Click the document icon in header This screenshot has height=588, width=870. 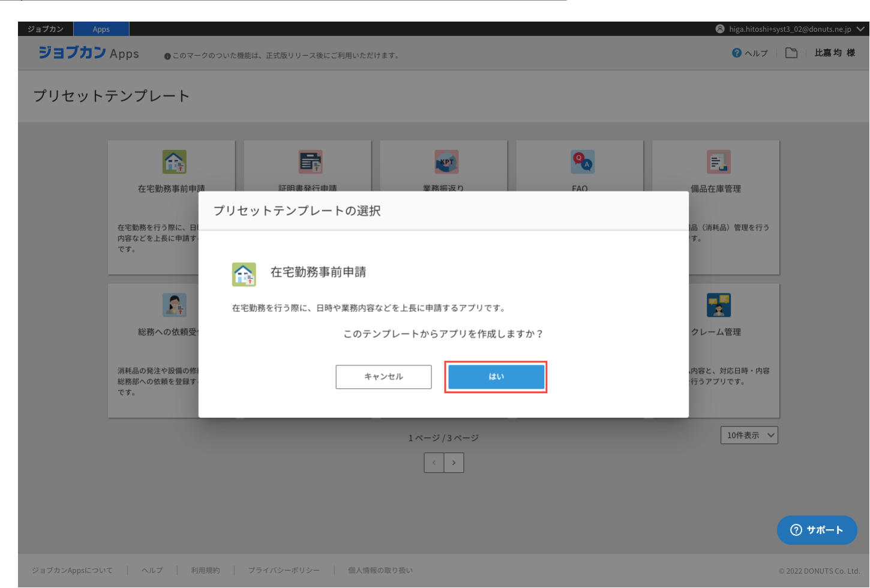click(x=791, y=53)
